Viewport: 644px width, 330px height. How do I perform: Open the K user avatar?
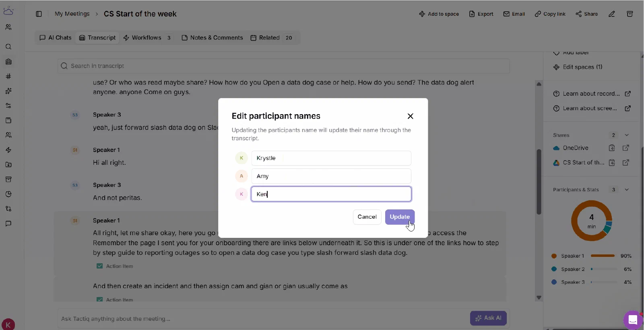[x=8, y=325]
